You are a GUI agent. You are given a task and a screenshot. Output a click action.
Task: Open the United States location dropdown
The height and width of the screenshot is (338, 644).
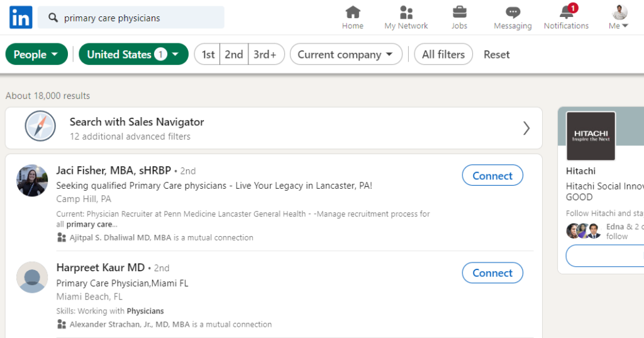pos(133,55)
